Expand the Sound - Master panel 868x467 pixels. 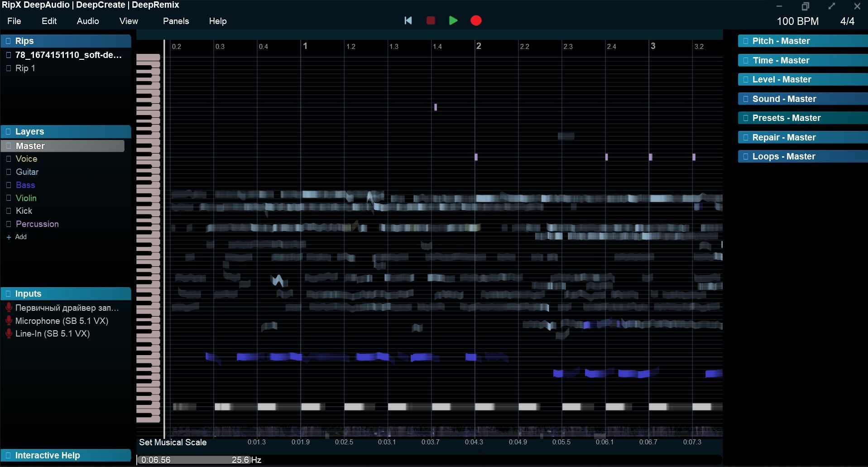coord(803,99)
